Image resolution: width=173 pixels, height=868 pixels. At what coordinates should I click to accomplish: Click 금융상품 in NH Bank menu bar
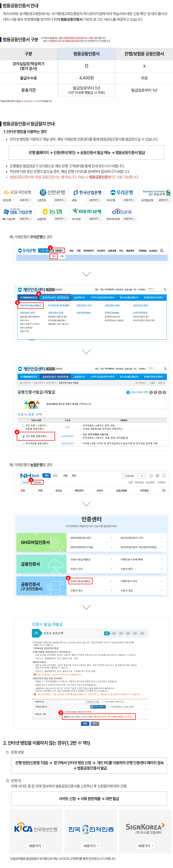click(x=122, y=491)
